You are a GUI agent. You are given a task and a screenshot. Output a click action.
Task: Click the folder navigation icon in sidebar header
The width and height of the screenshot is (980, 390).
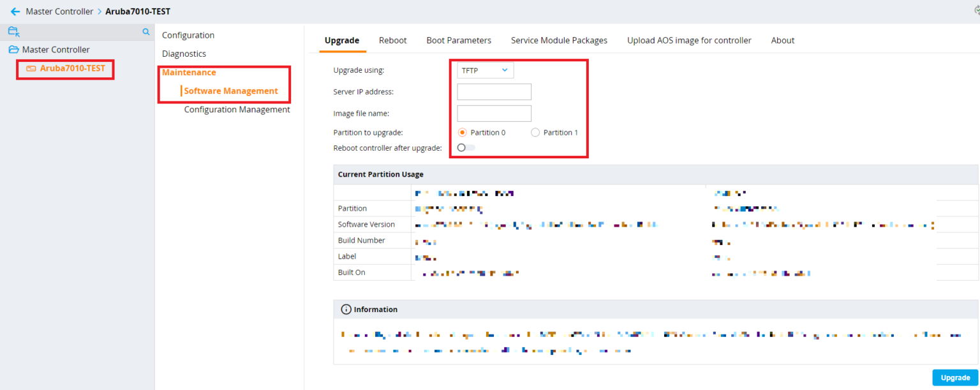pyautogui.click(x=14, y=31)
